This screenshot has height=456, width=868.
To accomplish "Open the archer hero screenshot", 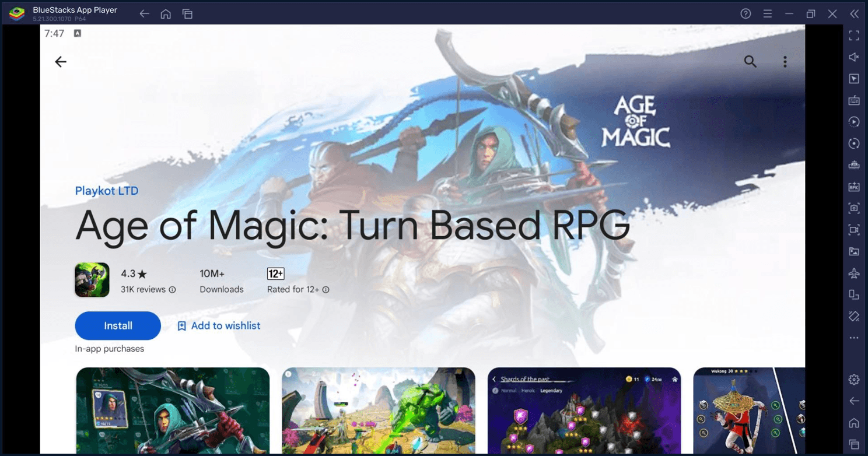I will [173, 411].
